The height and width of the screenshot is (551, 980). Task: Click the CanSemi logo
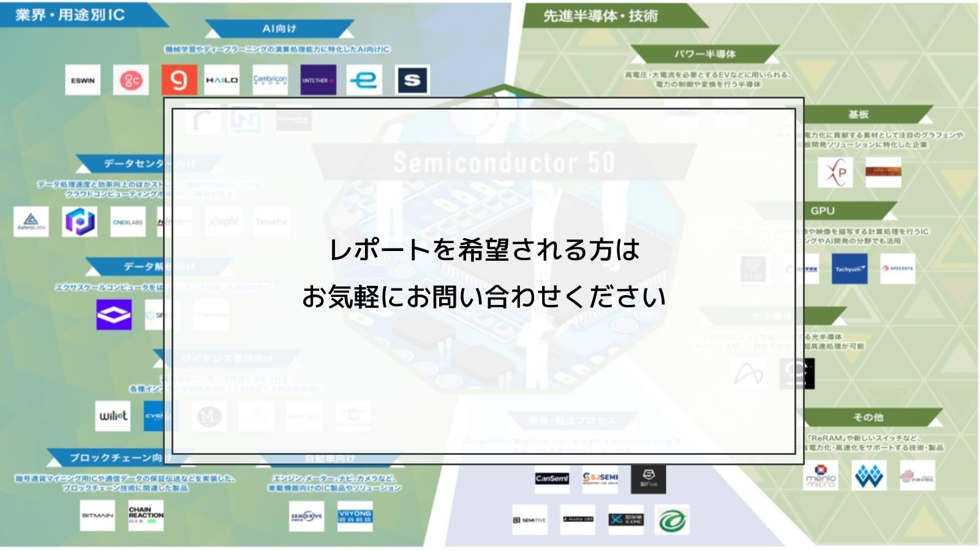[552, 478]
